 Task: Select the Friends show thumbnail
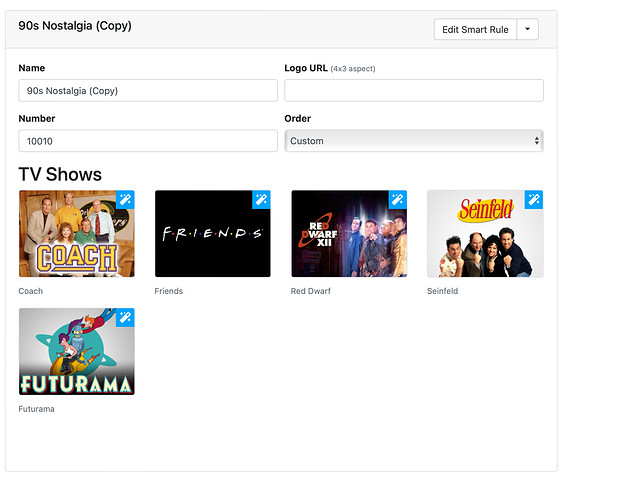[x=212, y=234]
